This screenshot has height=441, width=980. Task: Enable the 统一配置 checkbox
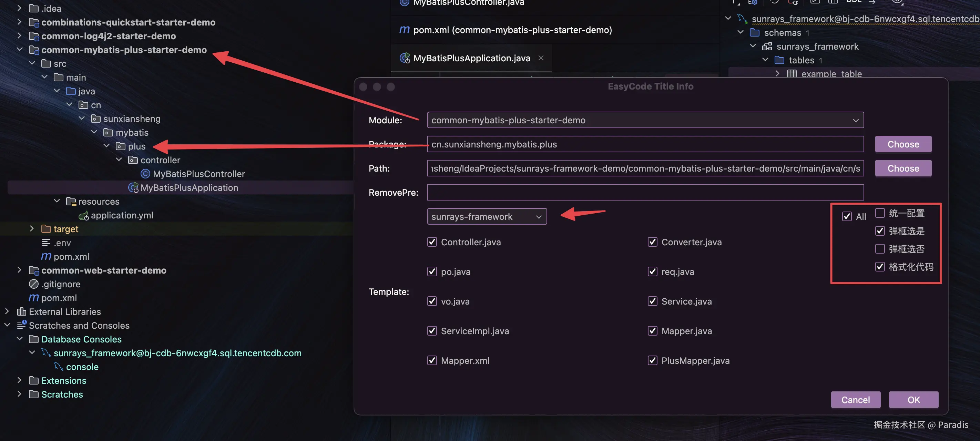[x=880, y=213]
